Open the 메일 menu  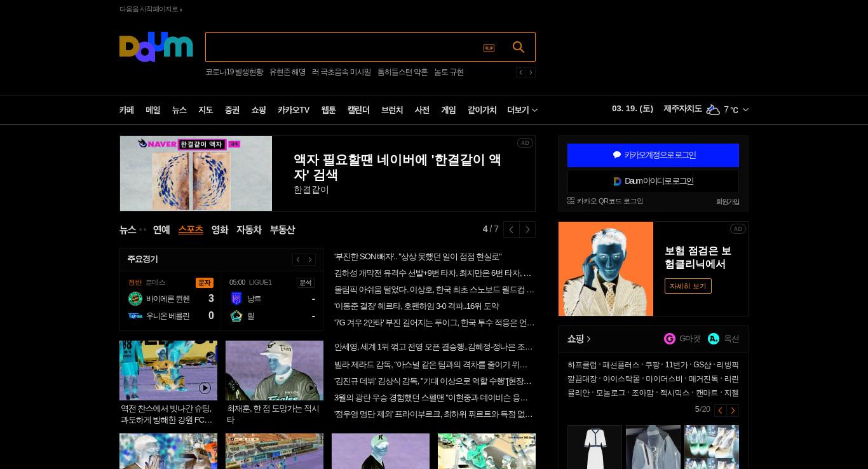153,110
